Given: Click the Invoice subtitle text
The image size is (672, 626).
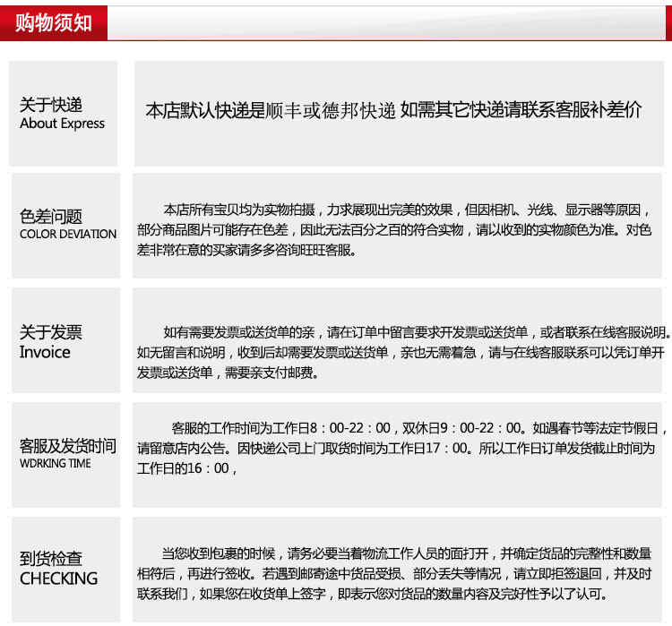Looking at the screenshot, I should point(45,352).
